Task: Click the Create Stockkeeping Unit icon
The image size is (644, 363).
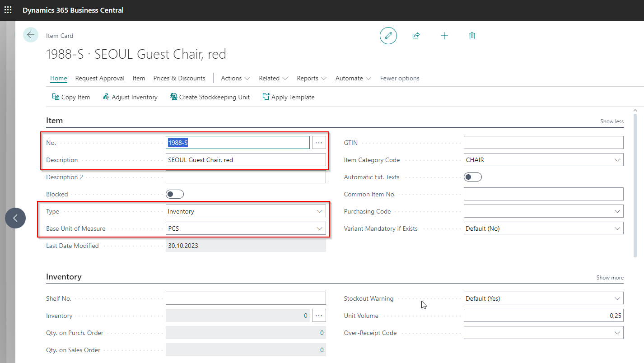Action: click(174, 97)
